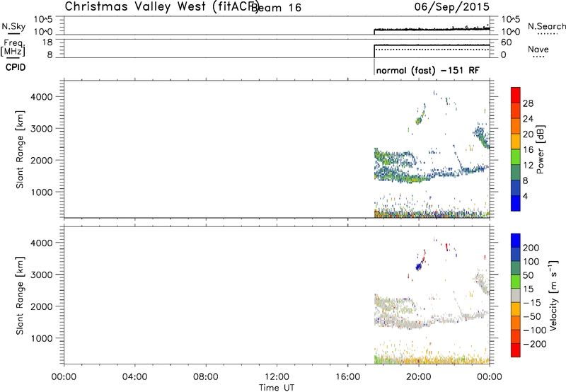Click the 'Power [dB]' axis label

pyautogui.click(x=540, y=149)
